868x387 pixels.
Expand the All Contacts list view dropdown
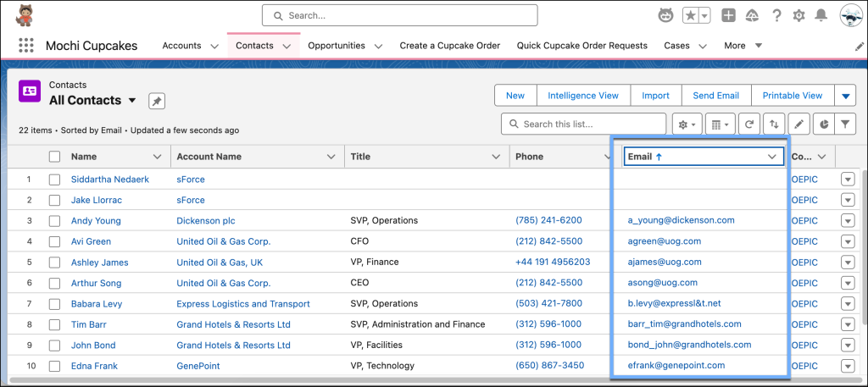point(132,101)
